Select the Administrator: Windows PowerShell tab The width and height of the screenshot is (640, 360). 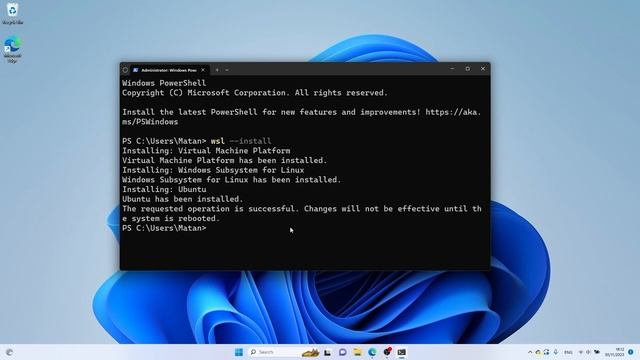(x=169, y=70)
